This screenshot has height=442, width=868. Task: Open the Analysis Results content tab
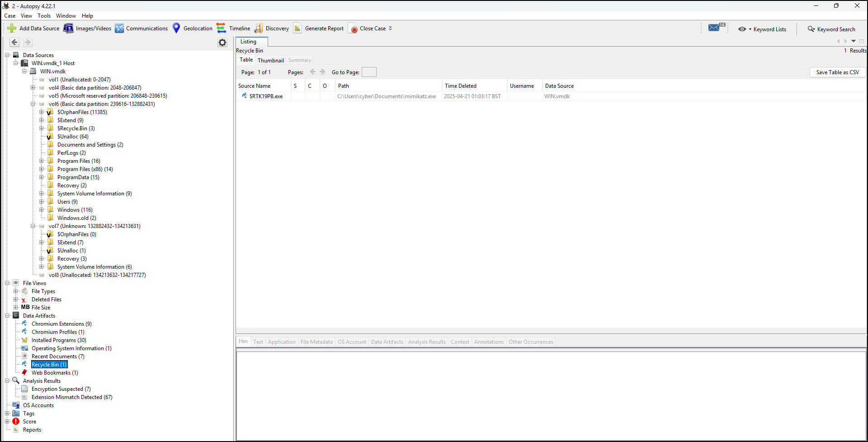427,342
